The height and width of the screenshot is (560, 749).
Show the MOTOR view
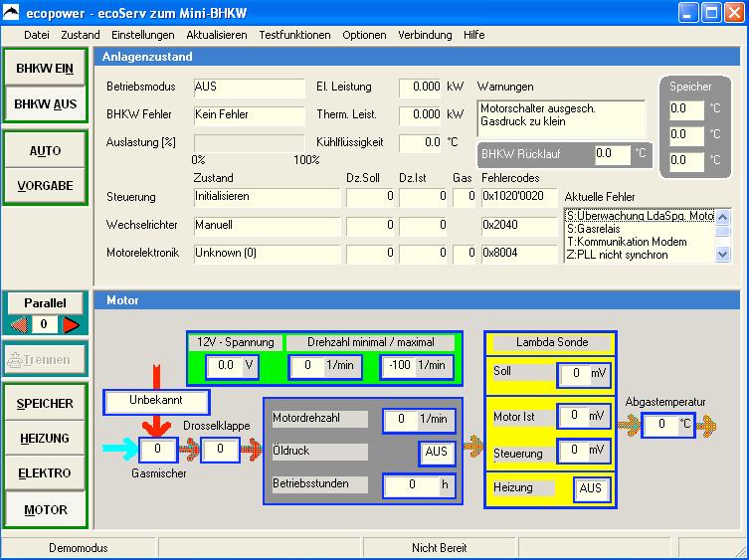(x=45, y=509)
